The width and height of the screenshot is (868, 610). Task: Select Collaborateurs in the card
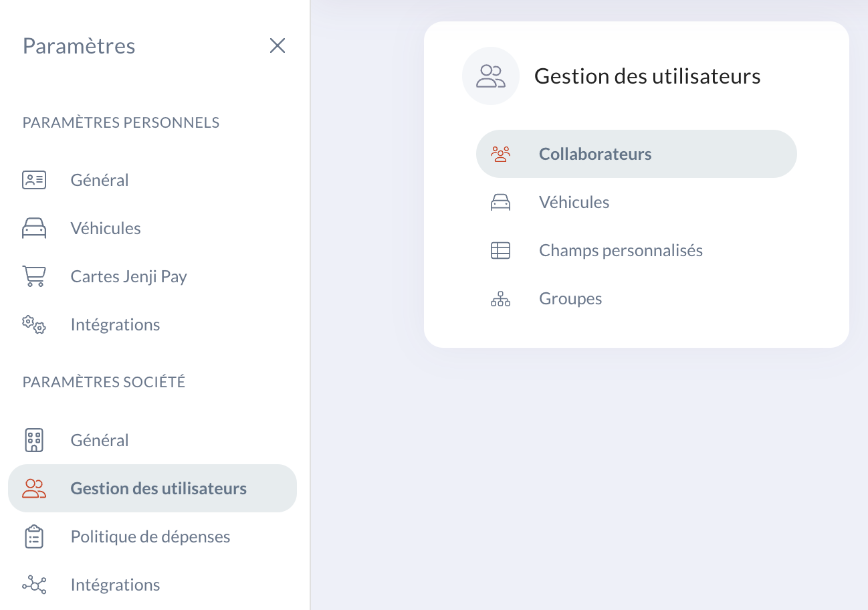pos(637,154)
